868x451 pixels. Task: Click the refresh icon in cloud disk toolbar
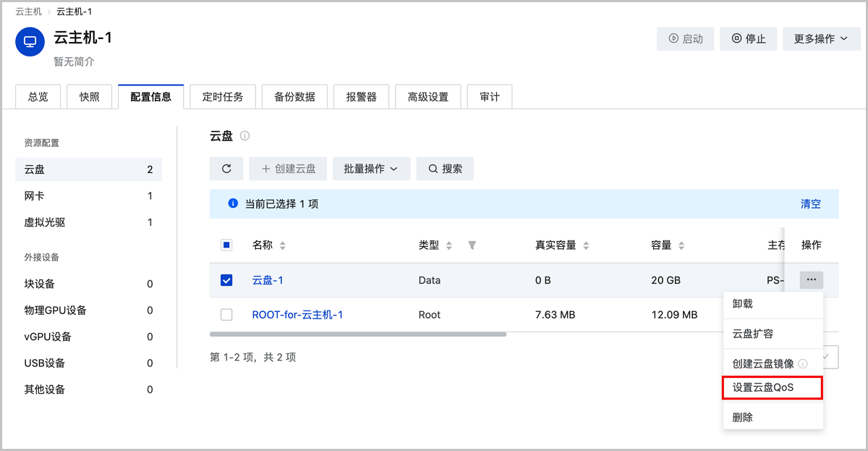click(226, 169)
